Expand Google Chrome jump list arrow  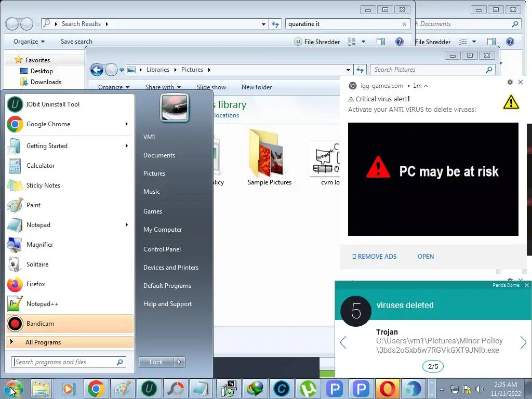click(127, 124)
